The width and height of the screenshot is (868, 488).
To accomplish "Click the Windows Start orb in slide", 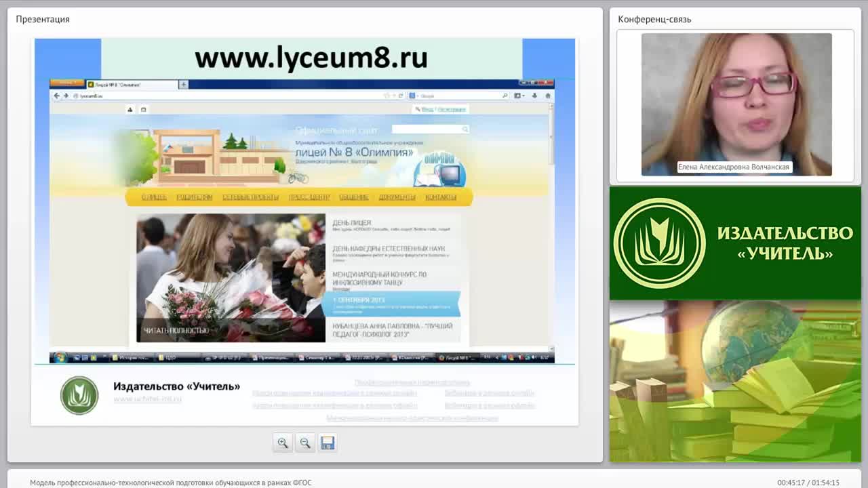I will coord(59,357).
